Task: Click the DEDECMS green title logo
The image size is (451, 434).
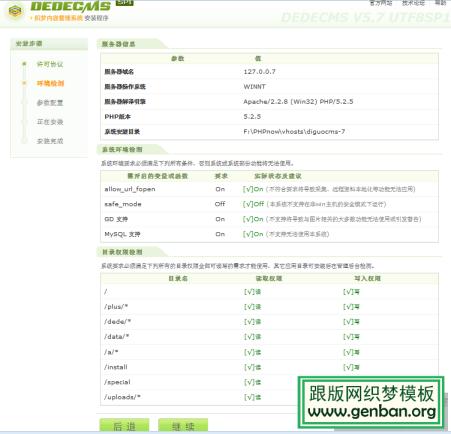Action: [x=71, y=6]
